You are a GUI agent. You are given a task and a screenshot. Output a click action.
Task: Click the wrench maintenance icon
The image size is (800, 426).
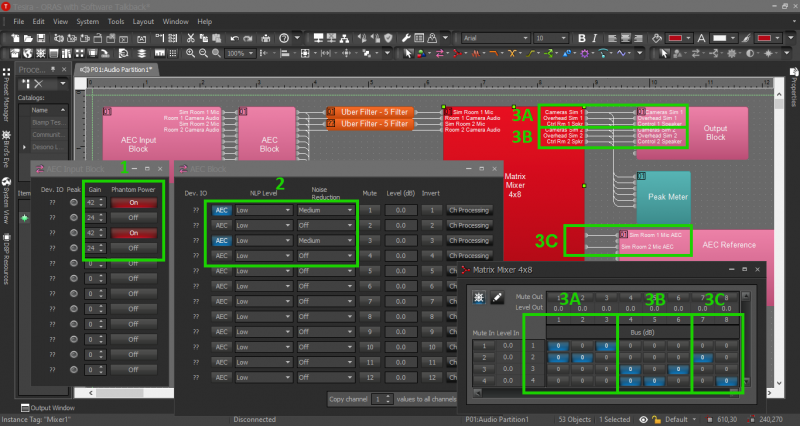[406, 38]
